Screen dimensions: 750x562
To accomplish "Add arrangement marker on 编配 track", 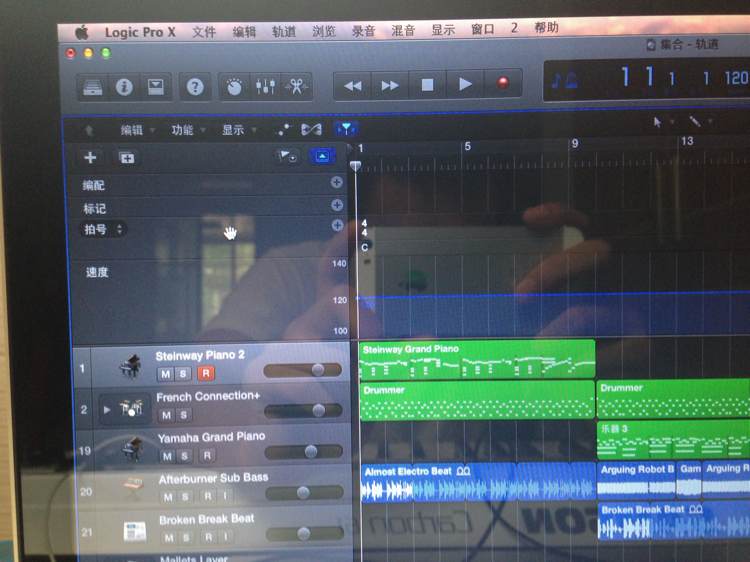I will (336, 182).
